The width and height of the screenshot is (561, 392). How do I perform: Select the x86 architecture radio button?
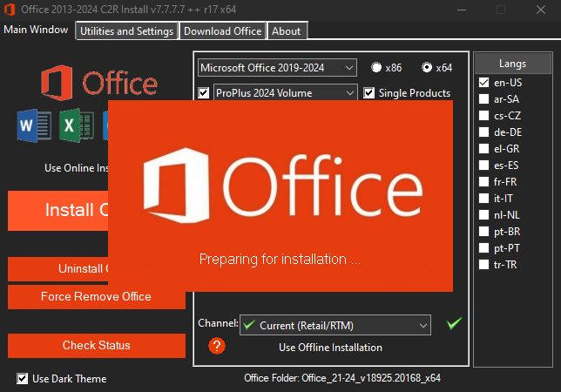pyautogui.click(x=376, y=67)
